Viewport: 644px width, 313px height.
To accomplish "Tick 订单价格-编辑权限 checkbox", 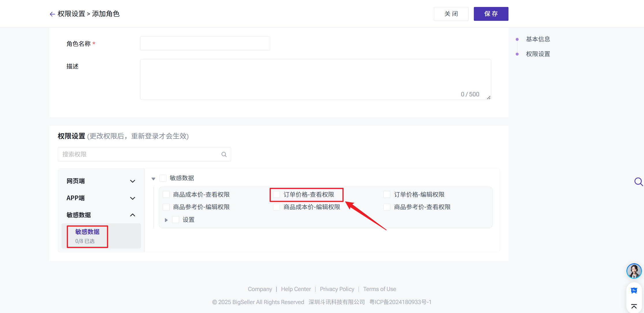I will 387,195.
